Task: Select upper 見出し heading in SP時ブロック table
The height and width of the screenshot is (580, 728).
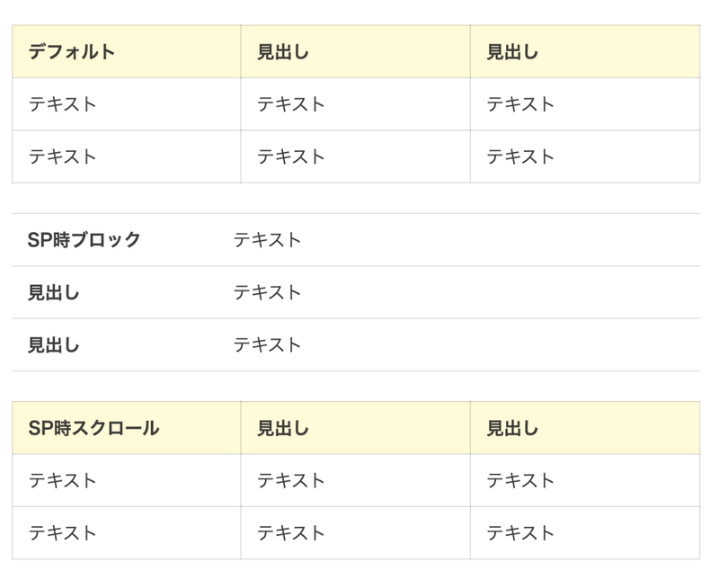Action: [x=54, y=292]
